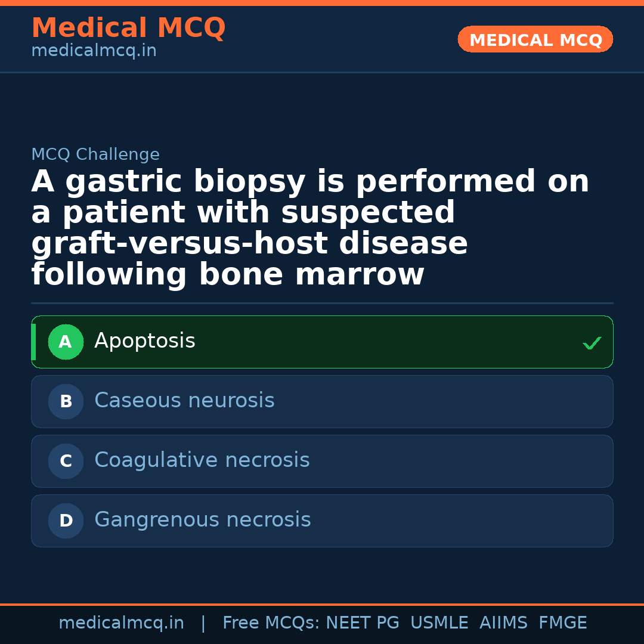The image size is (644, 644).
Task: Click the C option letter circle
Action: 66,462
